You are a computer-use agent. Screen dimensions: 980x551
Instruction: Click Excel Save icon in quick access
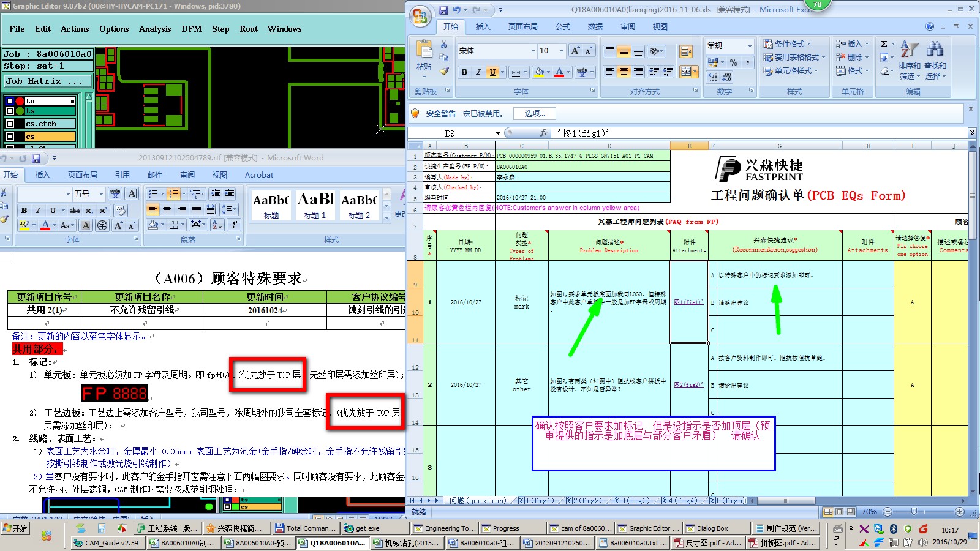pyautogui.click(x=443, y=10)
